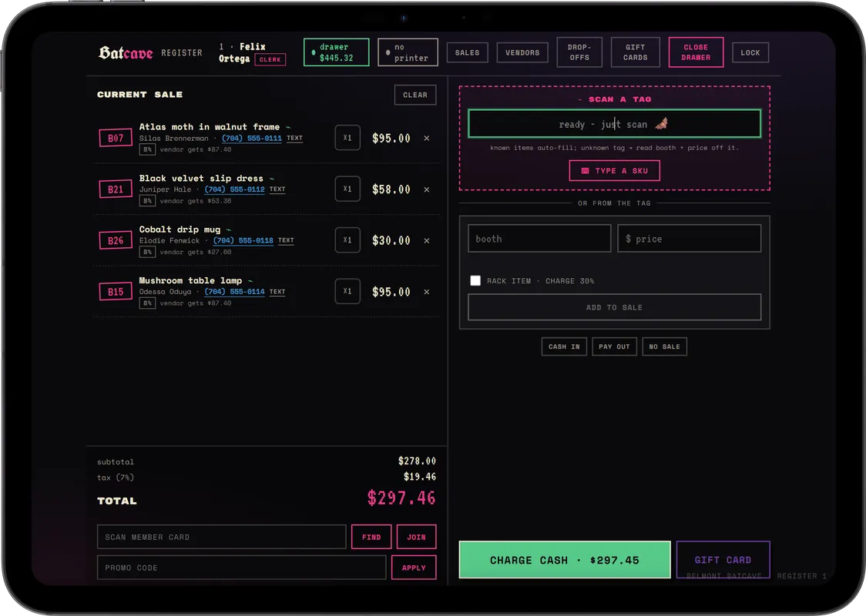Viewport: 866px width, 616px height.
Task: Click the scan member card field
Action: [x=221, y=537]
